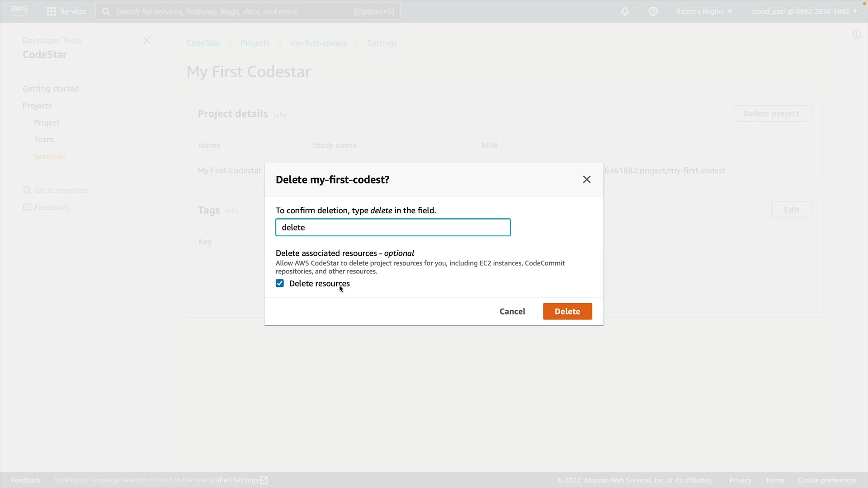The width and height of the screenshot is (868, 488).
Task: Select the Team sidebar item
Action: click(43, 139)
